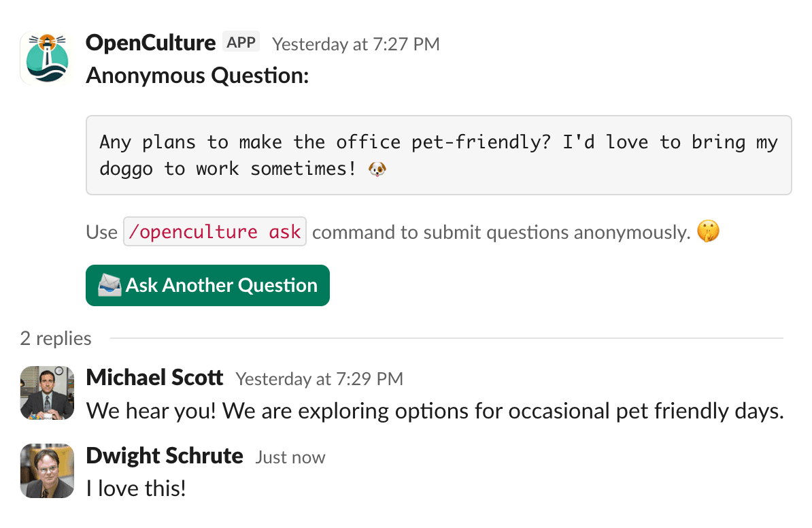This screenshot has height=528, width=812.
Task: Select the Yesterday at 7:27 PM timestamp
Action: pyautogui.click(x=355, y=44)
